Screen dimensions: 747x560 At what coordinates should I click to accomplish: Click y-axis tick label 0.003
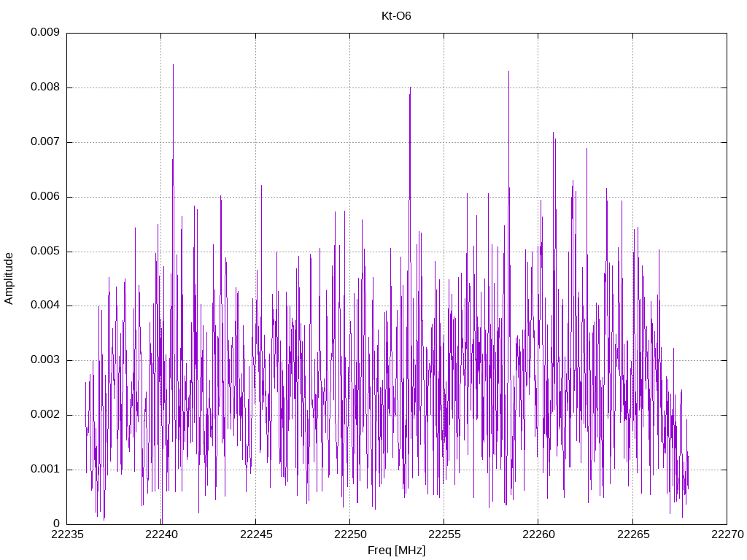pos(45,360)
